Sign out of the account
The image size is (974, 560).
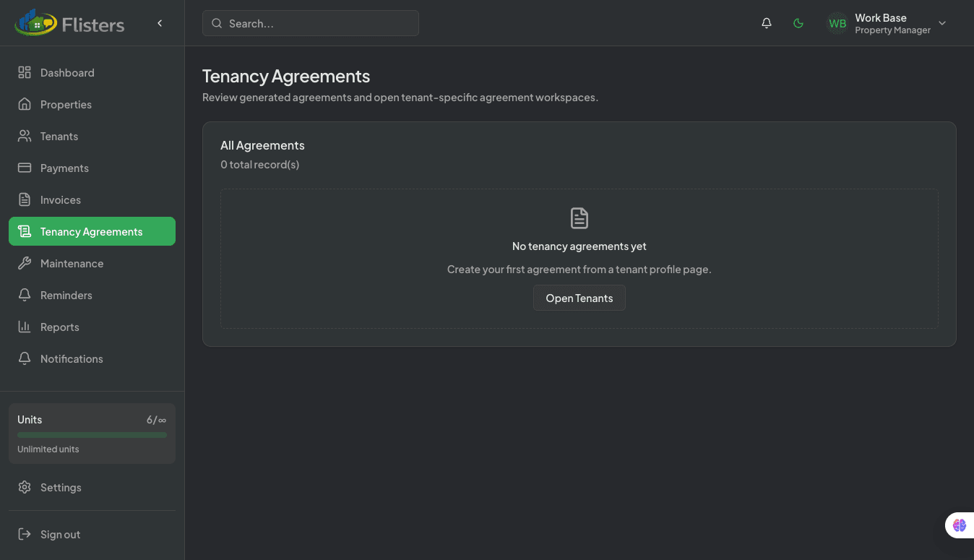tap(60, 534)
